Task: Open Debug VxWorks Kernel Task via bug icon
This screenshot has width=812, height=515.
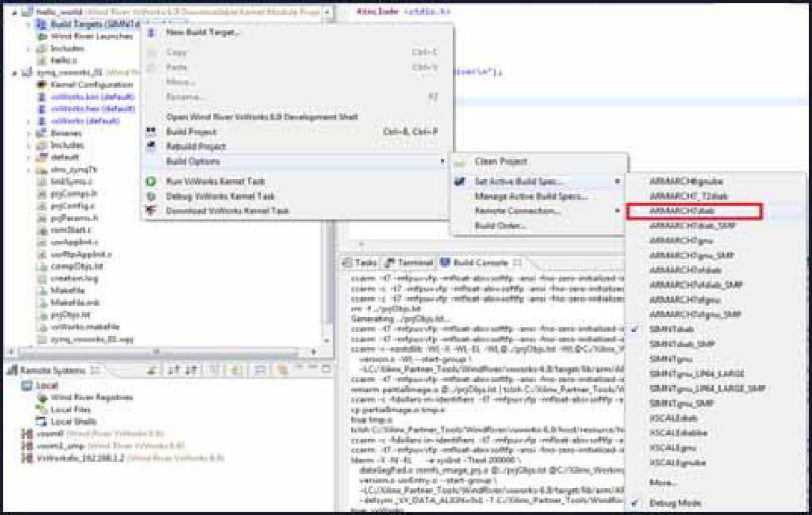Action: point(150,196)
